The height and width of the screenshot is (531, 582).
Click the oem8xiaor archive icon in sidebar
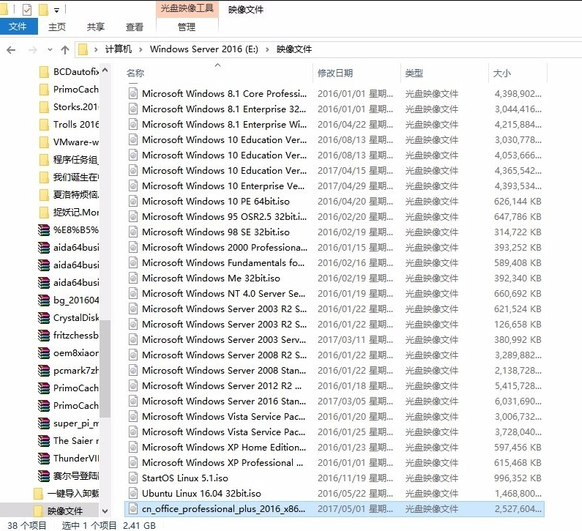coord(44,353)
